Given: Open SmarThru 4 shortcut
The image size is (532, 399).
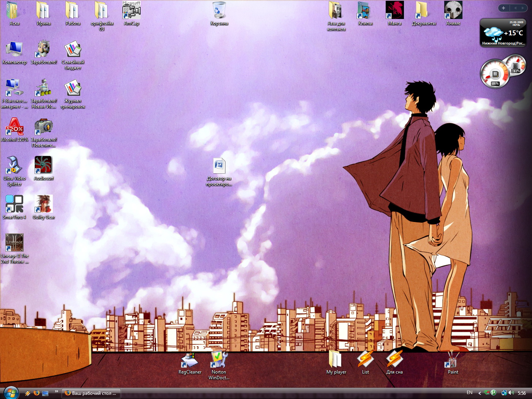Looking at the screenshot, I should [x=14, y=207].
